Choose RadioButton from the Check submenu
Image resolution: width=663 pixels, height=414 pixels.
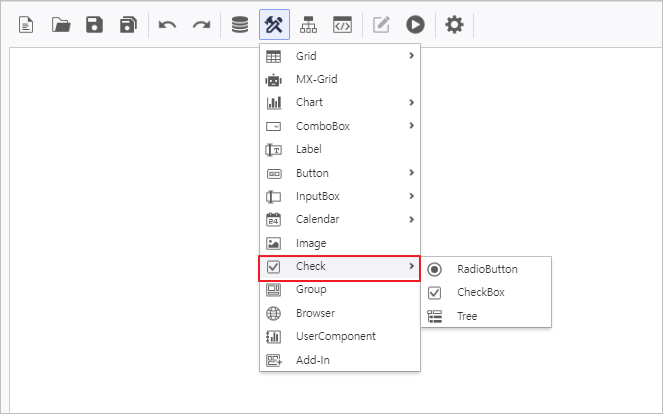click(x=486, y=269)
